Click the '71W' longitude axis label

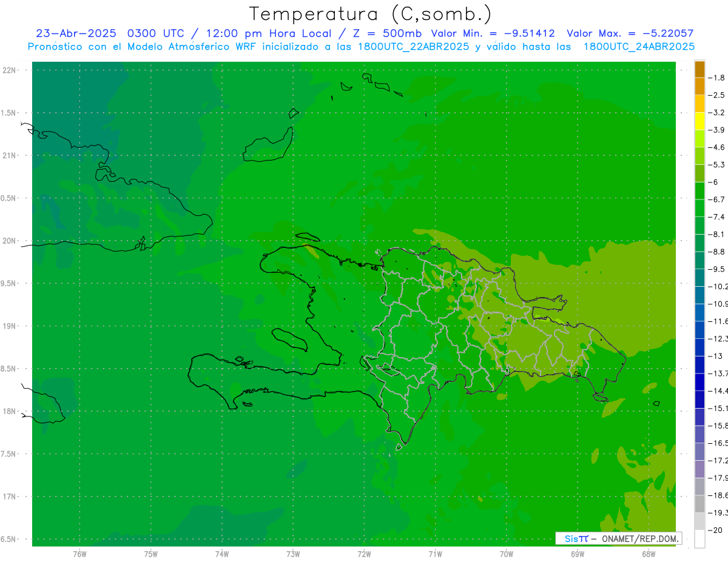pyautogui.click(x=435, y=554)
